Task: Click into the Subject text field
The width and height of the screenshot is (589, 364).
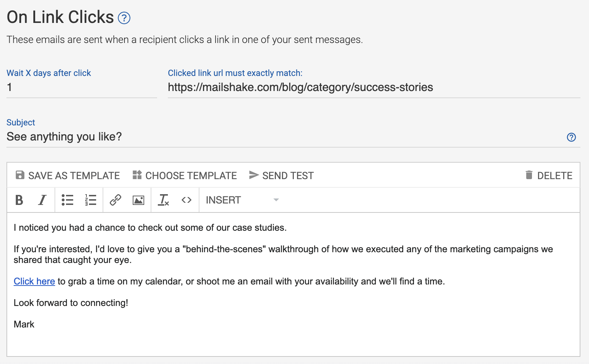Action: point(283,137)
